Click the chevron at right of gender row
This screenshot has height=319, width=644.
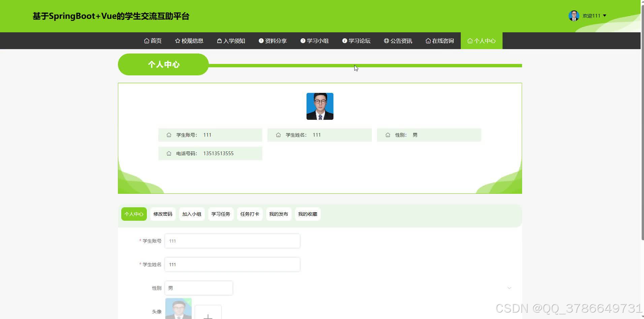(x=509, y=288)
